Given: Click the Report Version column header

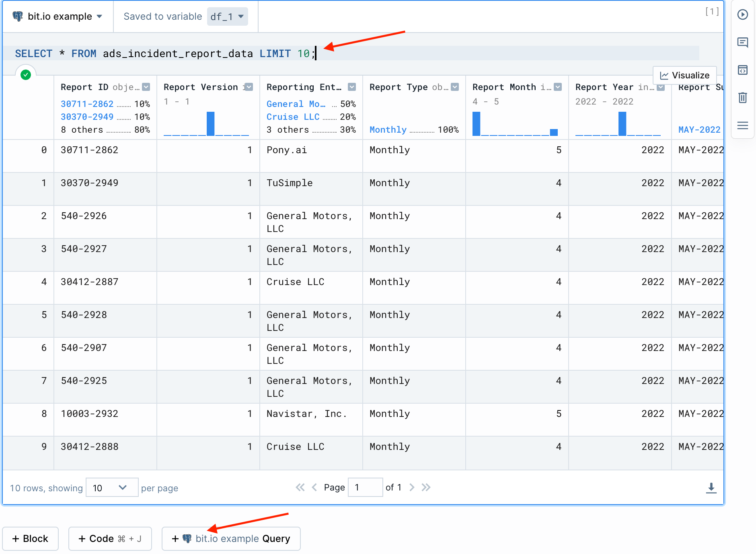Looking at the screenshot, I should pos(201,87).
